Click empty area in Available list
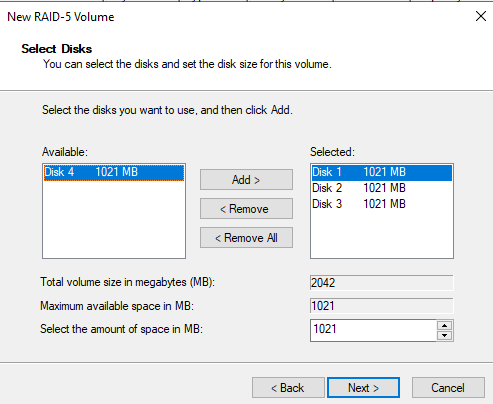493x404 pixels. [x=114, y=220]
